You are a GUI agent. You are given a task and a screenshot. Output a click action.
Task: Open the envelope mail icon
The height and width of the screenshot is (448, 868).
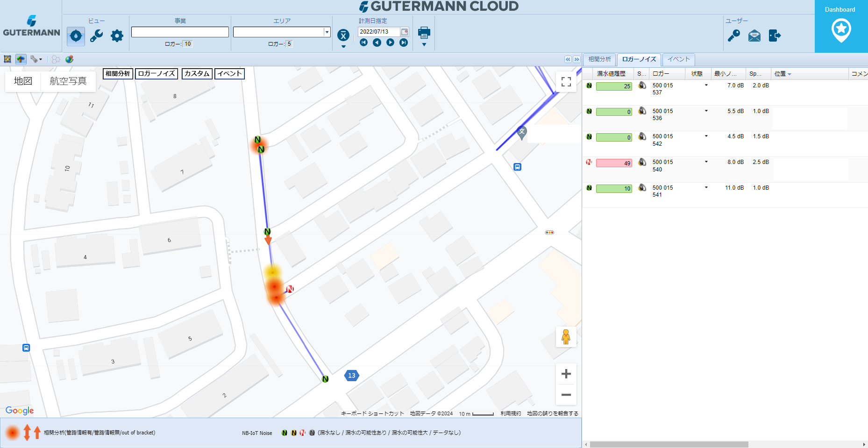tap(754, 36)
